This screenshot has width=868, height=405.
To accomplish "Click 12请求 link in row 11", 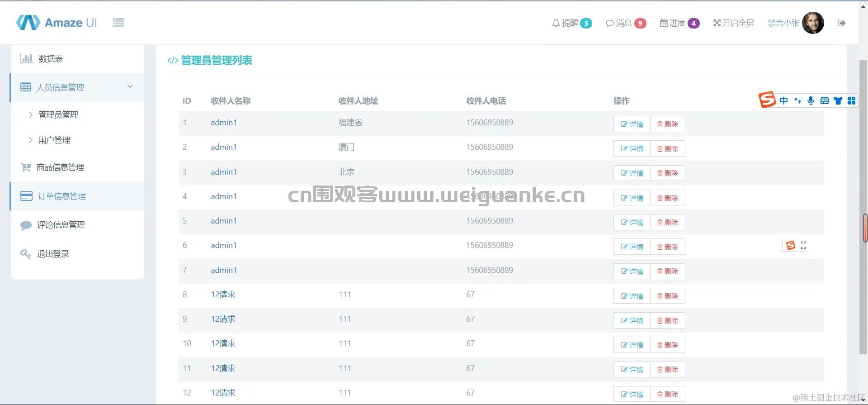I will (223, 368).
